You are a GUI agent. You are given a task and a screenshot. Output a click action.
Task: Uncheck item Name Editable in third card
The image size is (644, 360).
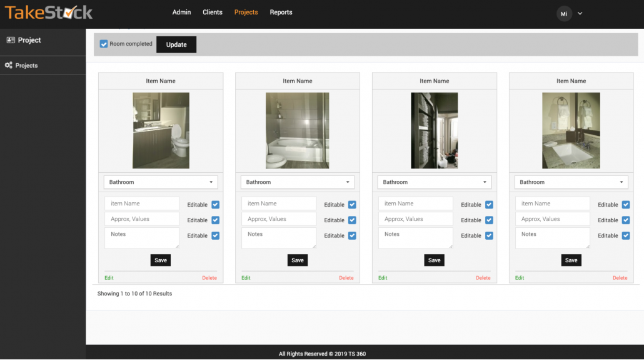[489, 205]
